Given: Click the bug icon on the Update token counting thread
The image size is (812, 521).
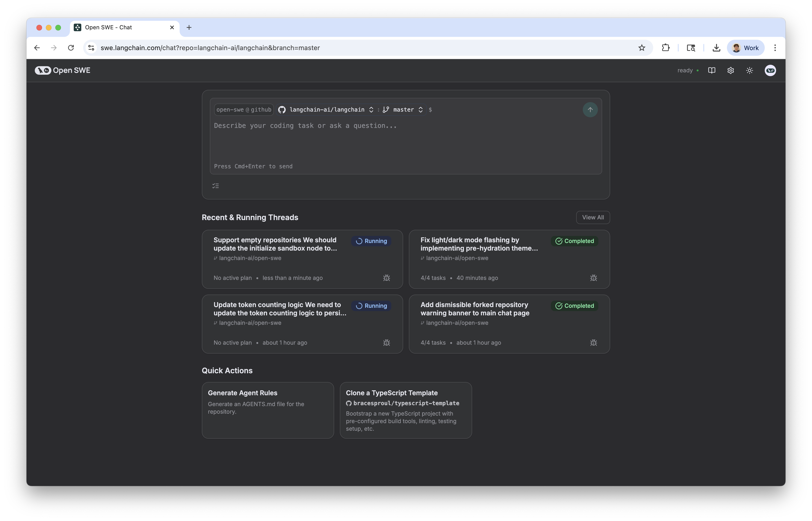Looking at the screenshot, I should tap(387, 342).
